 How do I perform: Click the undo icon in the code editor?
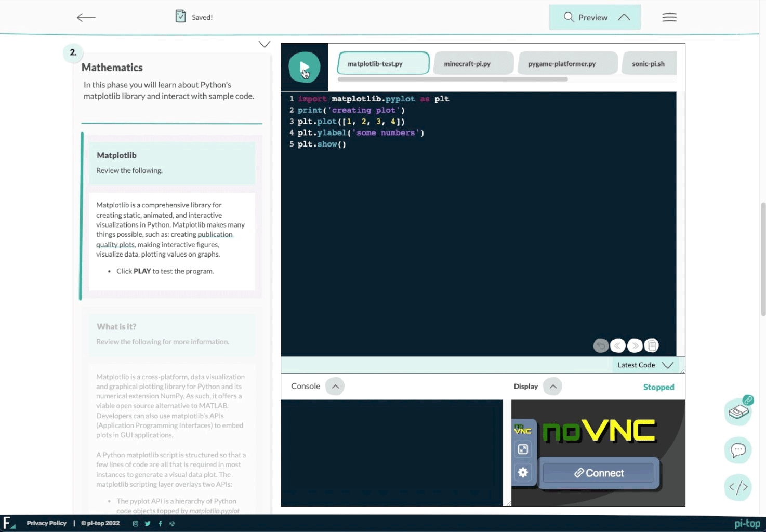pos(601,345)
